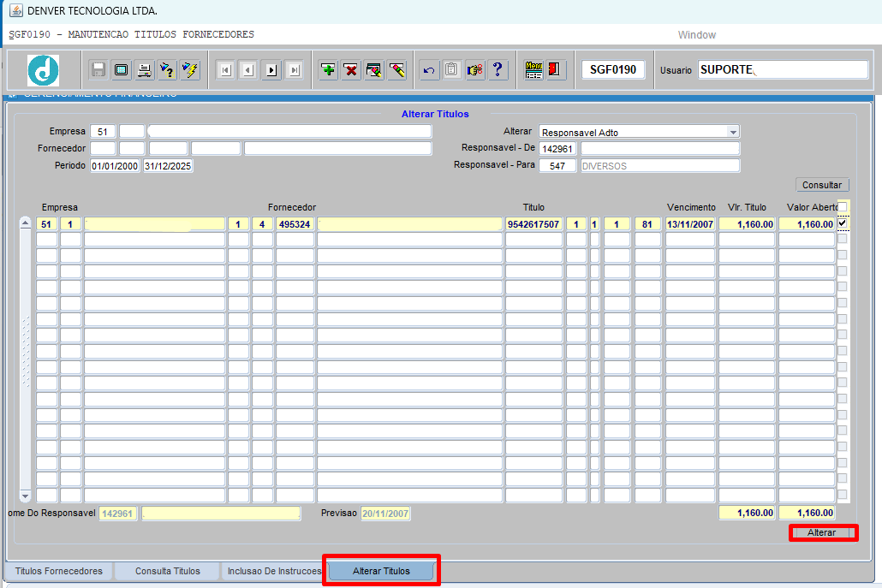Insert a new record with green plus
This screenshot has height=588, width=882.
328,70
